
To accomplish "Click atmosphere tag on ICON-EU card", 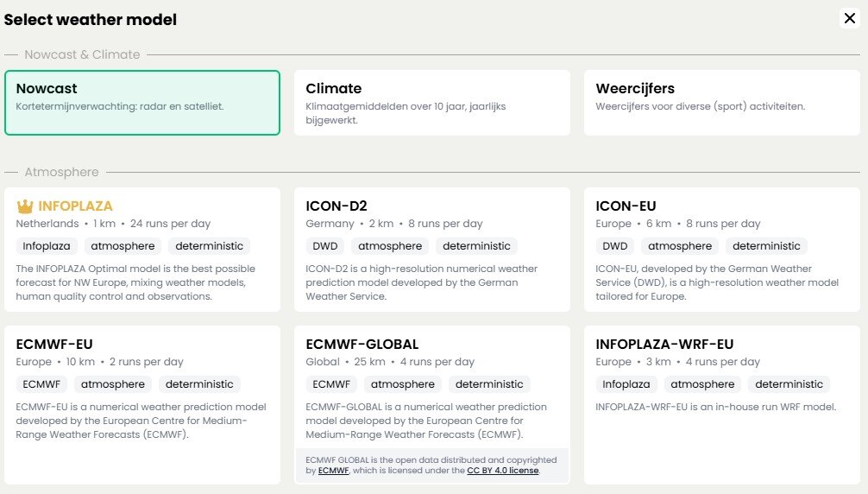I will 680,246.
